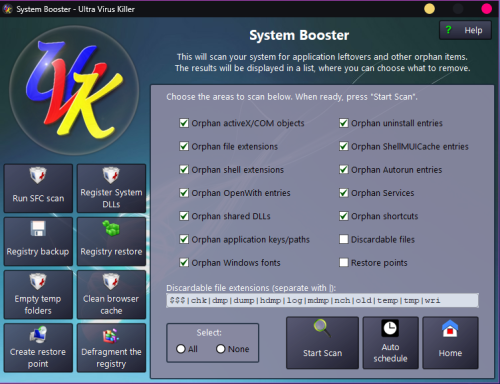The height and width of the screenshot is (384, 500).
Task: Uncheck Orphan OpenWith entries
Action: pyautogui.click(x=184, y=193)
